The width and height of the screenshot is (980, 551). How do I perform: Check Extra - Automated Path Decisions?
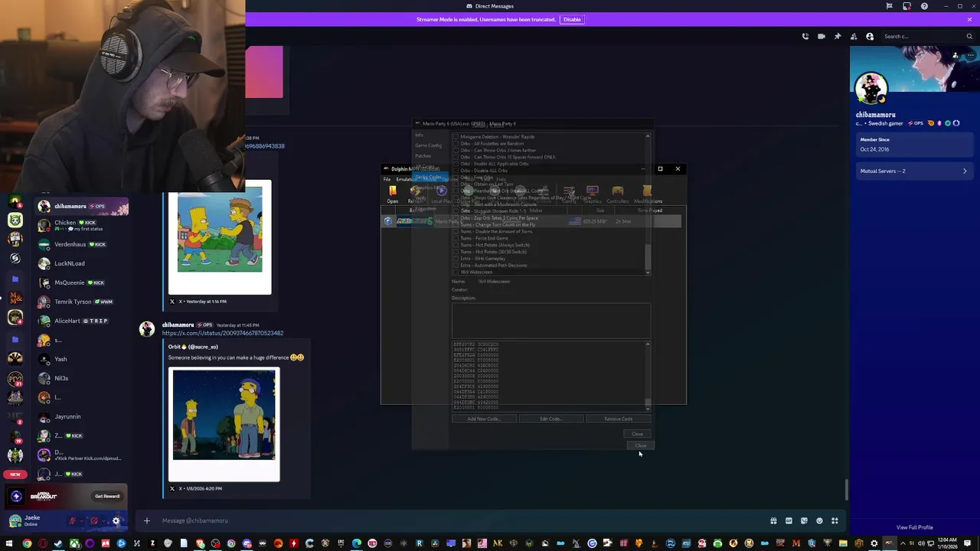point(456,266)
